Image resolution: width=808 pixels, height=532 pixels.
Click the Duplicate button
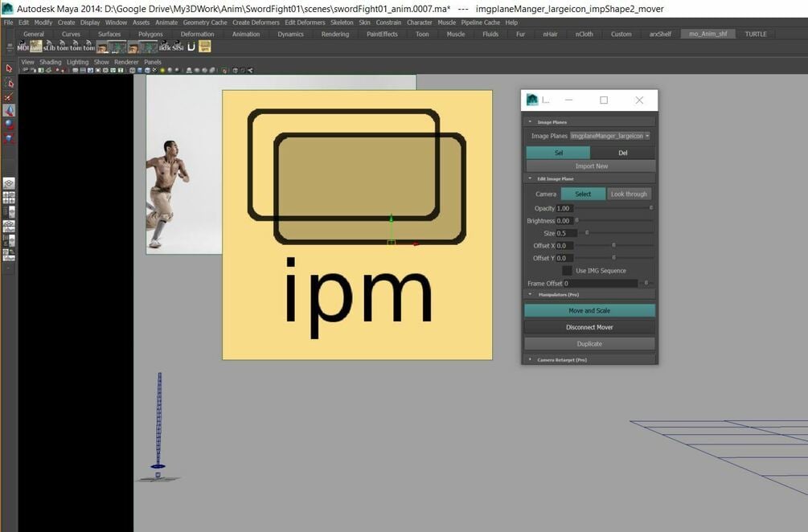589,343
